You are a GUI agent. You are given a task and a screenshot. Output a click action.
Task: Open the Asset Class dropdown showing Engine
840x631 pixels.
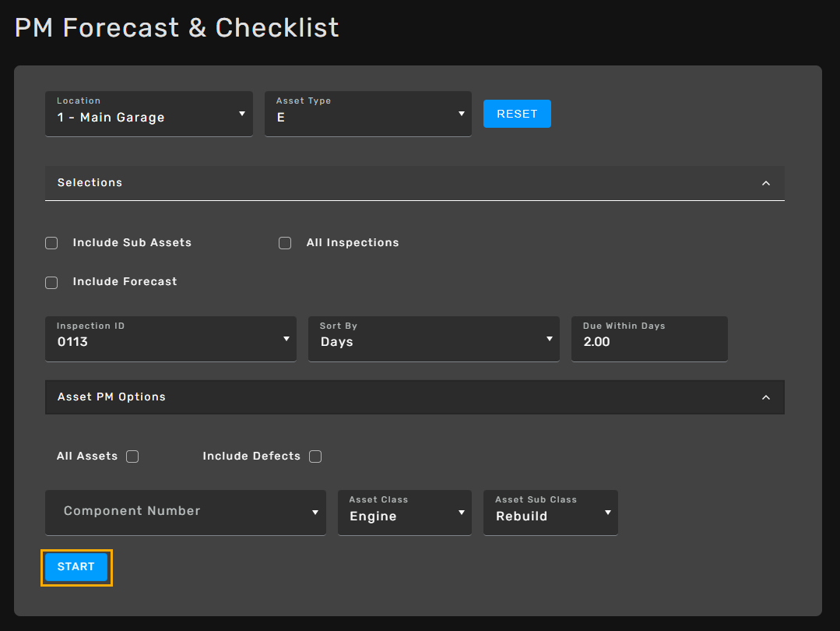[404, 513]
